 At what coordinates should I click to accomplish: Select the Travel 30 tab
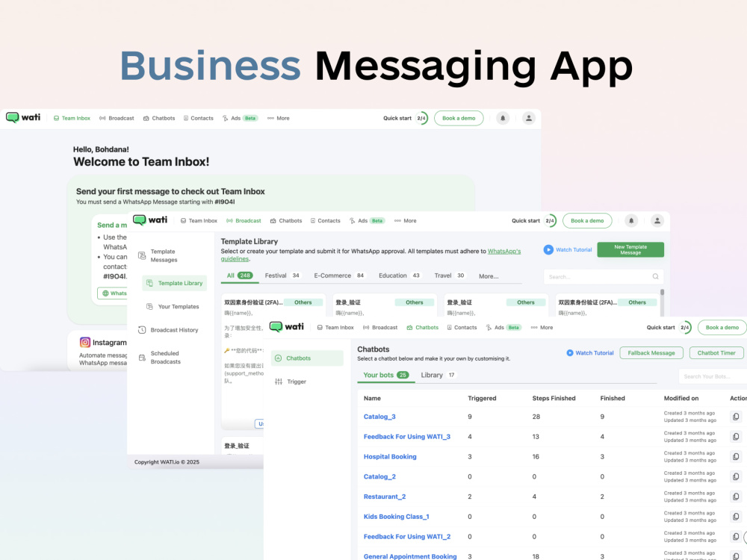450,276
